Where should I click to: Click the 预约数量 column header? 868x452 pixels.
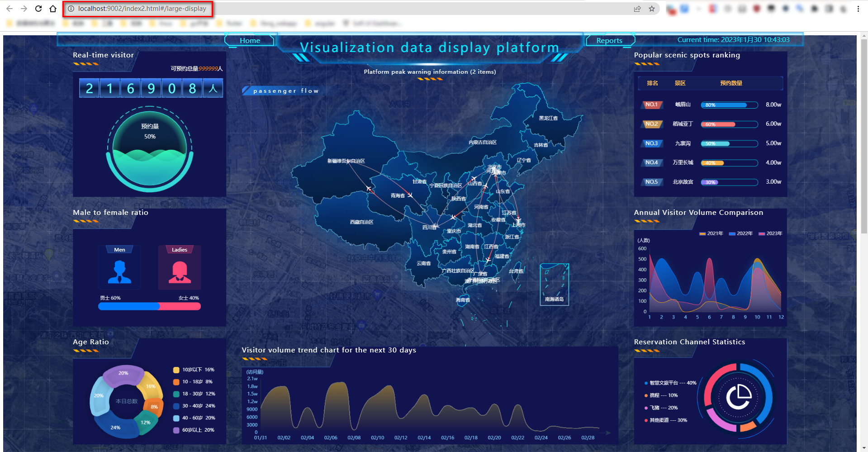pos(731,83)
